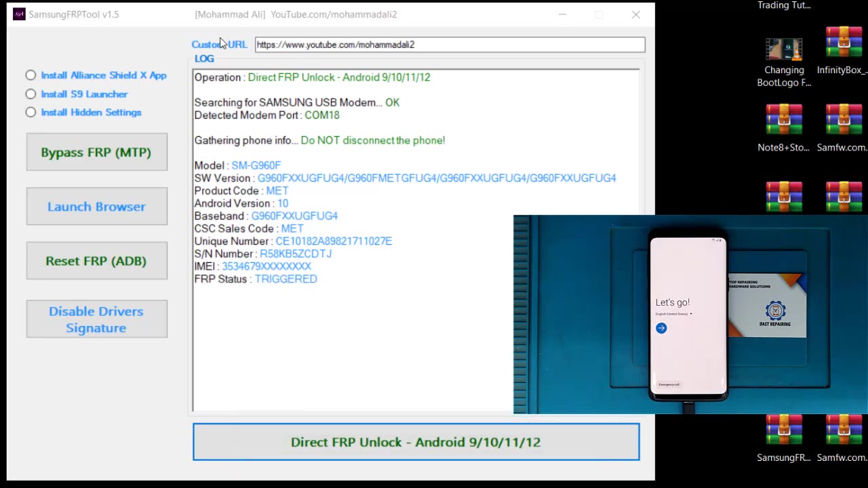The width and height of the screenshot is (868, 488).
Task: Click the blue arrow on phone screen
Action: tap(661, 328)
